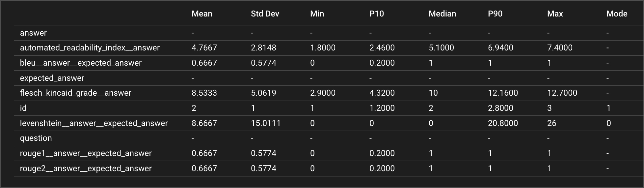Select the question row label
This screenshot has width=644, height=188.
(x=36, y=138)
